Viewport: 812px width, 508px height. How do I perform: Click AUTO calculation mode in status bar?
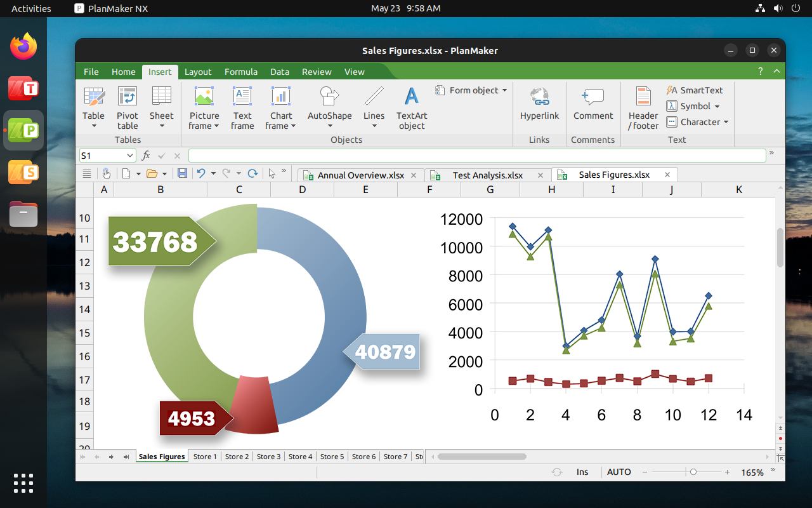(x=619, y=472)
